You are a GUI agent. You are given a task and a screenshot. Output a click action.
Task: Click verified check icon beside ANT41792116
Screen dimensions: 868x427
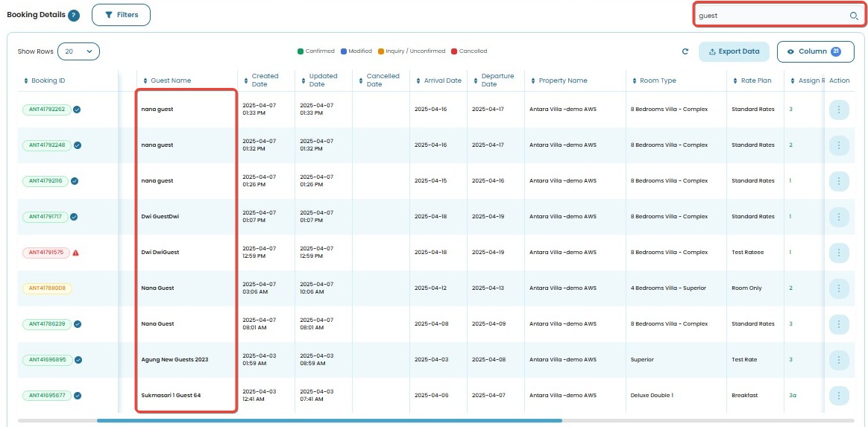[74, 181]
